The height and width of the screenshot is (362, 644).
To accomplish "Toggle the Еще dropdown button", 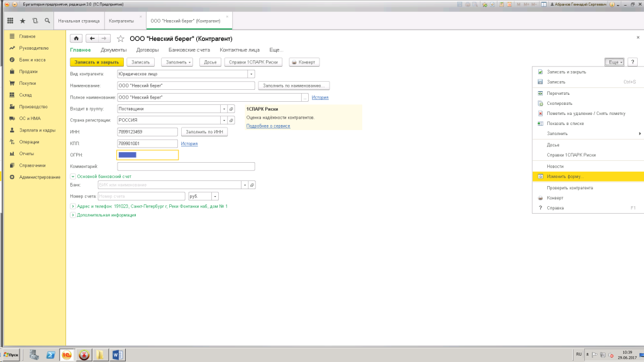I will click(614, 62).
